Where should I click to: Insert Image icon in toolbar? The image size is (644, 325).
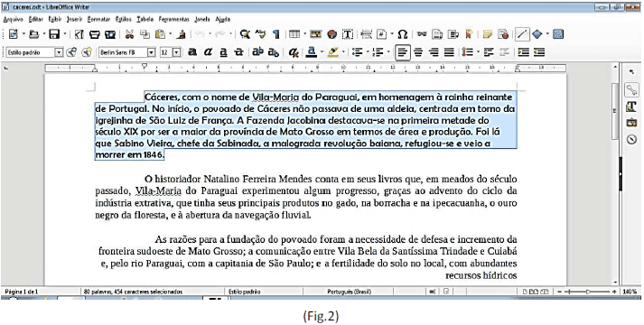click(315, 34)
